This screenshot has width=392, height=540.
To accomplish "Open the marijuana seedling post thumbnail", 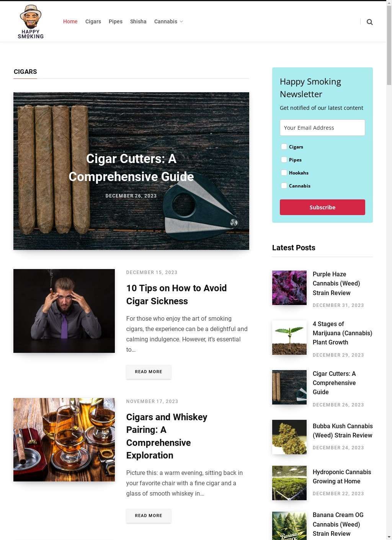I will point(289,338).
